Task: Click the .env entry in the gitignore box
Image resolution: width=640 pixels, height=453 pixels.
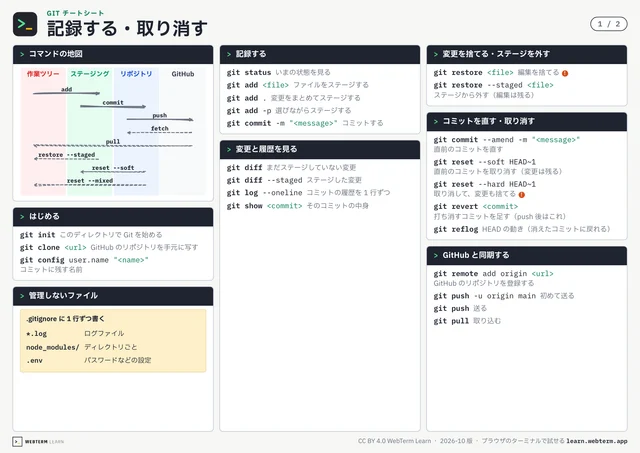Action: [89, 360]
